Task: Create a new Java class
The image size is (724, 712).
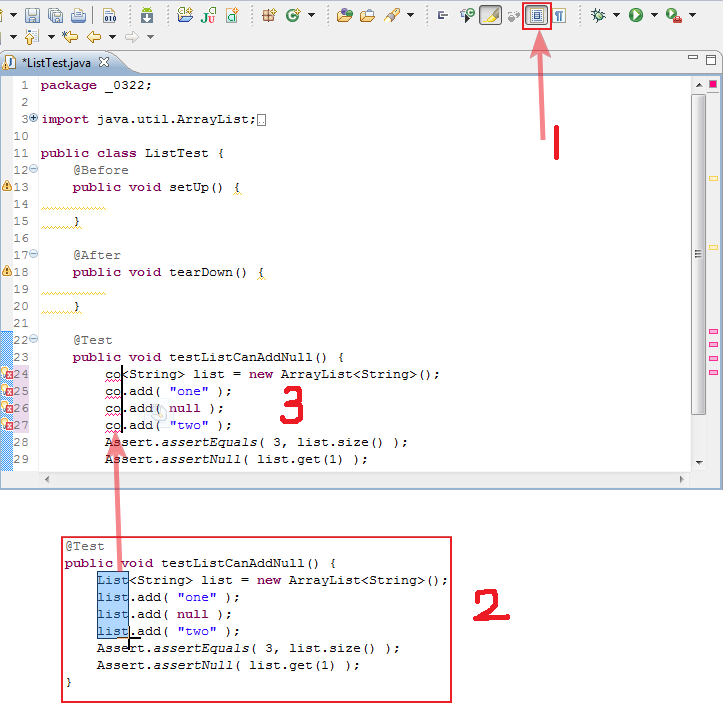Action: pyautogui.click(x=293, y=15)
